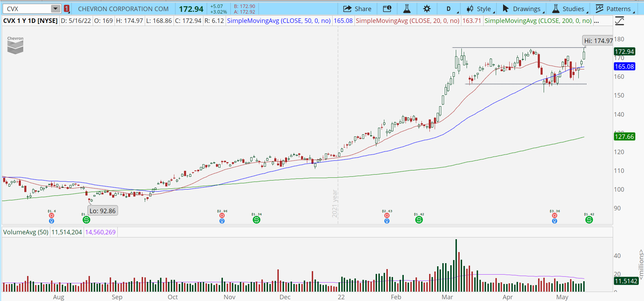Open the red symbol link '1' selector

point(67,9)
